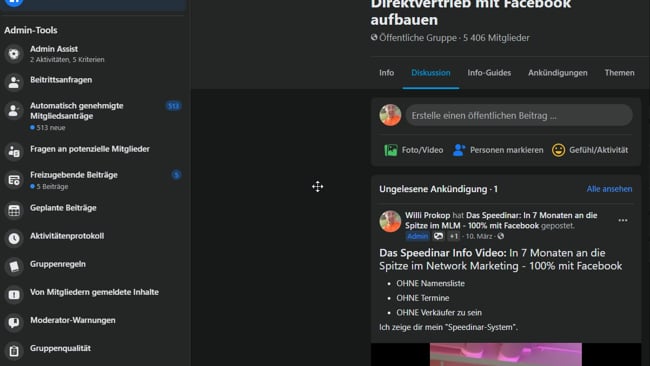Click the Gruppenregeln book icon
The image size is (650, 366).
point(14,267)
